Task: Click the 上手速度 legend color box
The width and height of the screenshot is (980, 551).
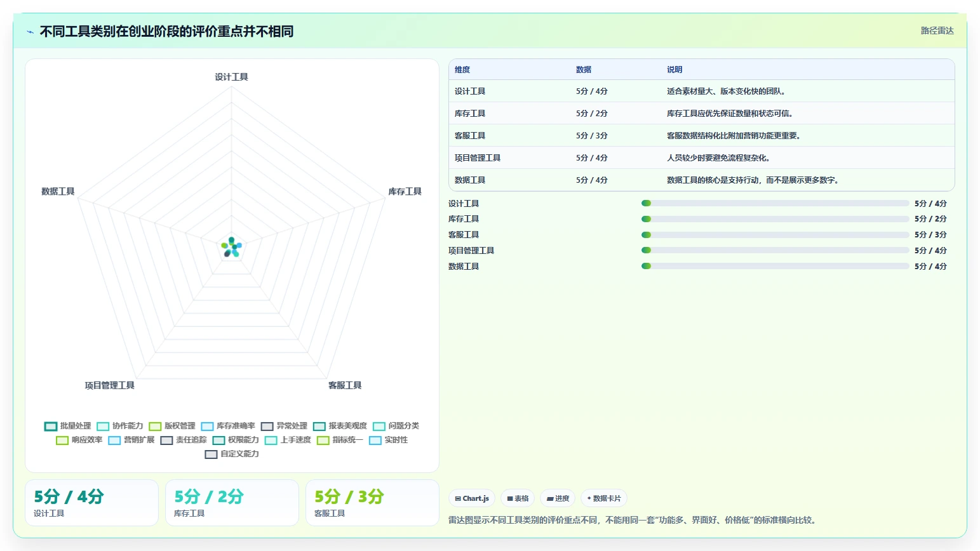Action: (271, 441)
